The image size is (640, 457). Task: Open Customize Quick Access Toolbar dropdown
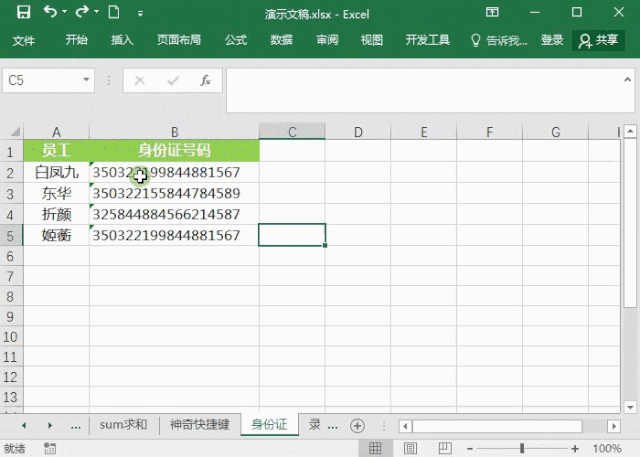[x=140, y=14]
